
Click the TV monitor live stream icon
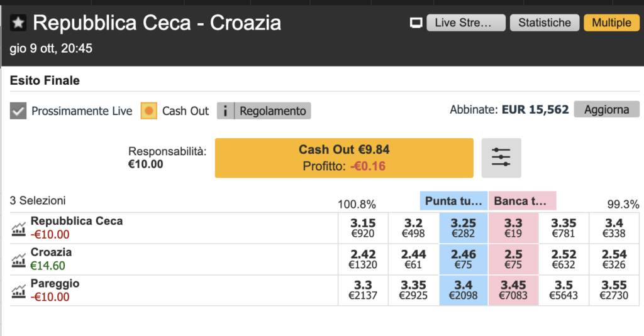click(x=415, y=23)
